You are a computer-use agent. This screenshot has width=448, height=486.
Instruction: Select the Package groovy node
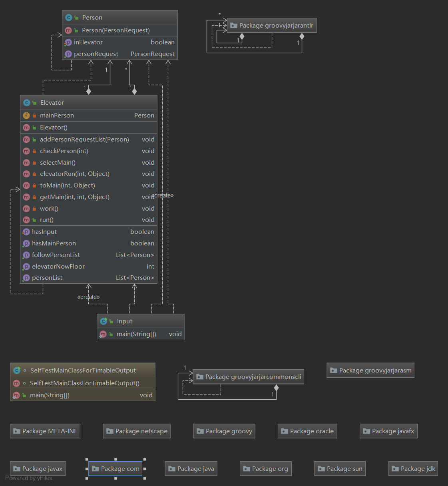(x=225, y=431)
